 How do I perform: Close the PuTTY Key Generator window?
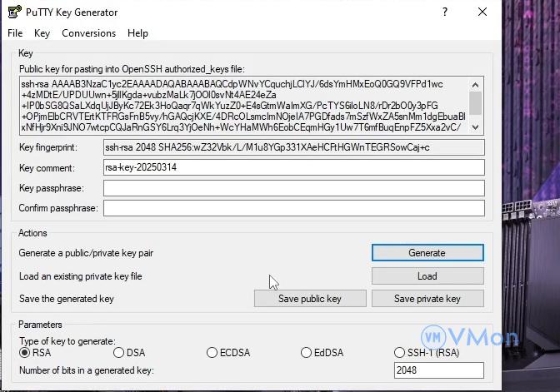coord(482,12)
